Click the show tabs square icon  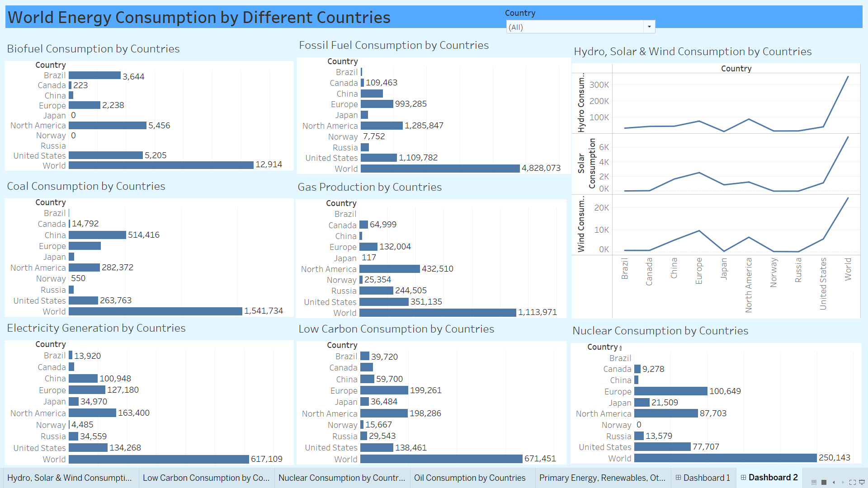[824, 482]
